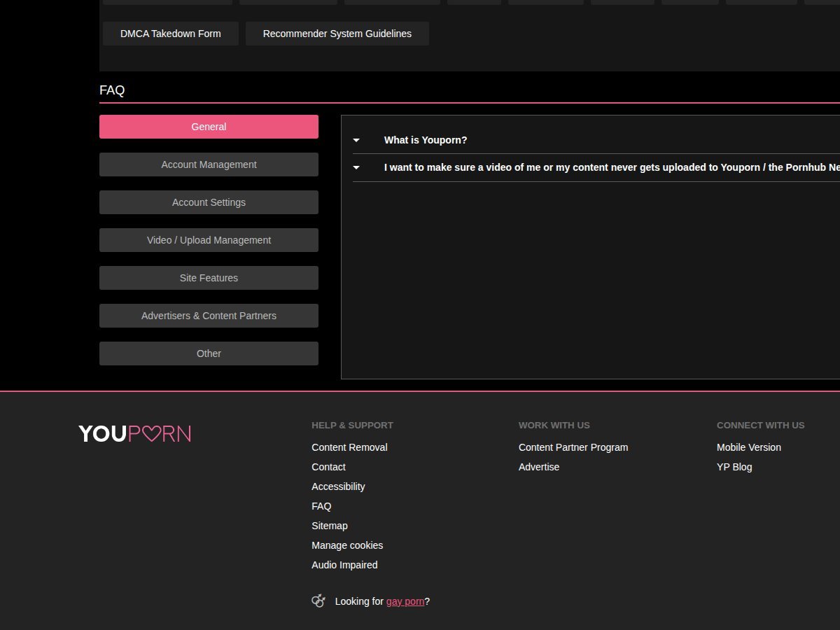Open the Accessibility link
The height and width of the screenshot is (630, 840).
click(x=338, y=486)
